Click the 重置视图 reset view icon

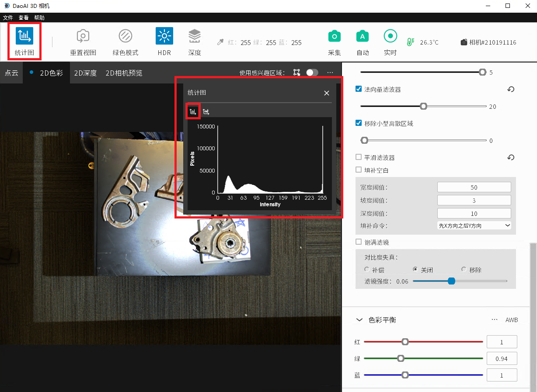coord(83,36)
